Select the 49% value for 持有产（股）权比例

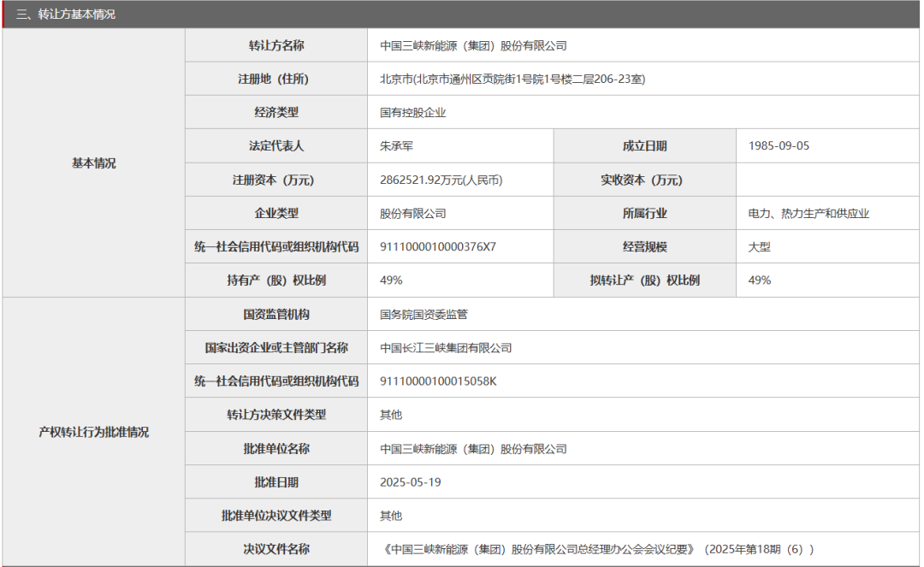tap(391, 281)
